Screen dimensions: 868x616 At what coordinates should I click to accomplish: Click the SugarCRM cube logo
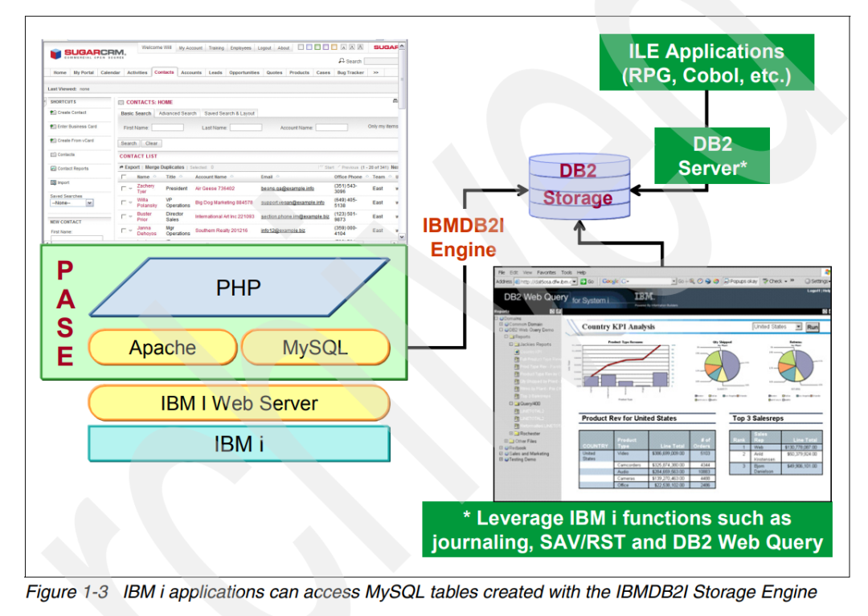(x=55, y=54)
